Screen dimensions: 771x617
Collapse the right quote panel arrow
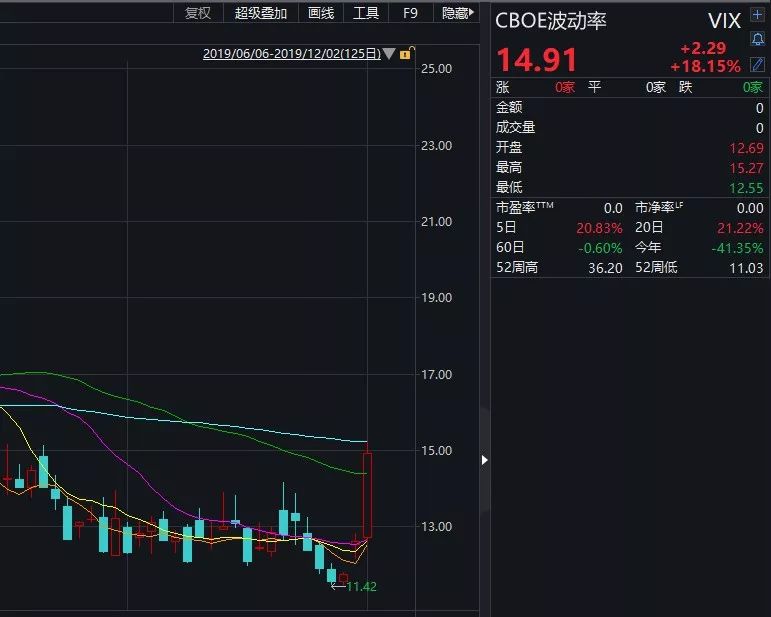[484, 460]
